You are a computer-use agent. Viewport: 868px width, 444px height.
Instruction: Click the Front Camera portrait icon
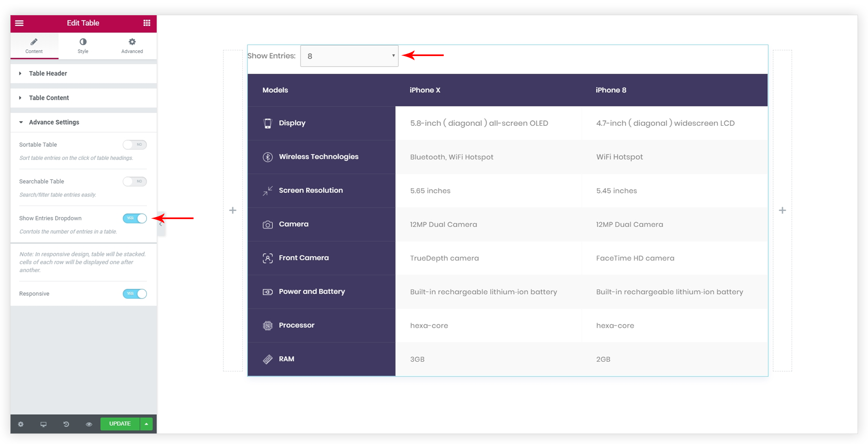(267, 258)
